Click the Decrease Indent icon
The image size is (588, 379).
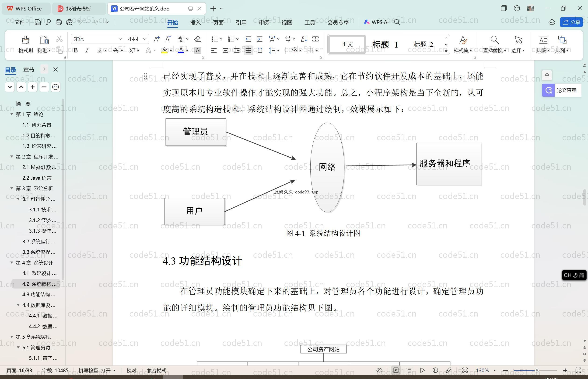point(248,39)
